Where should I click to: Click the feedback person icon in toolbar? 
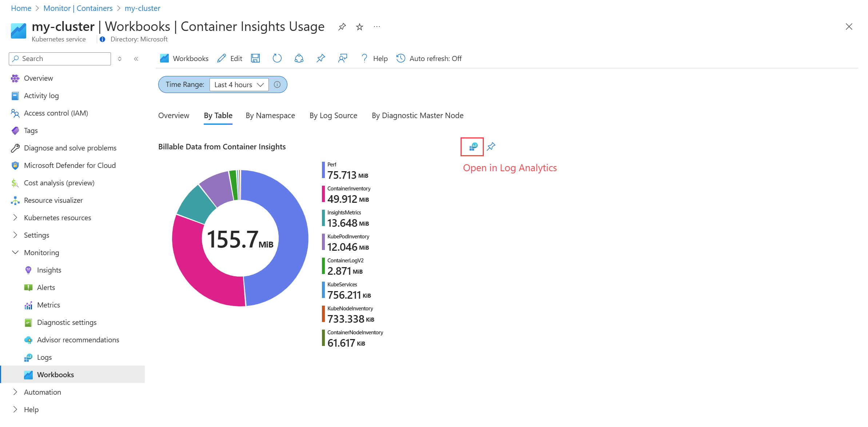(x=342, y=59)
